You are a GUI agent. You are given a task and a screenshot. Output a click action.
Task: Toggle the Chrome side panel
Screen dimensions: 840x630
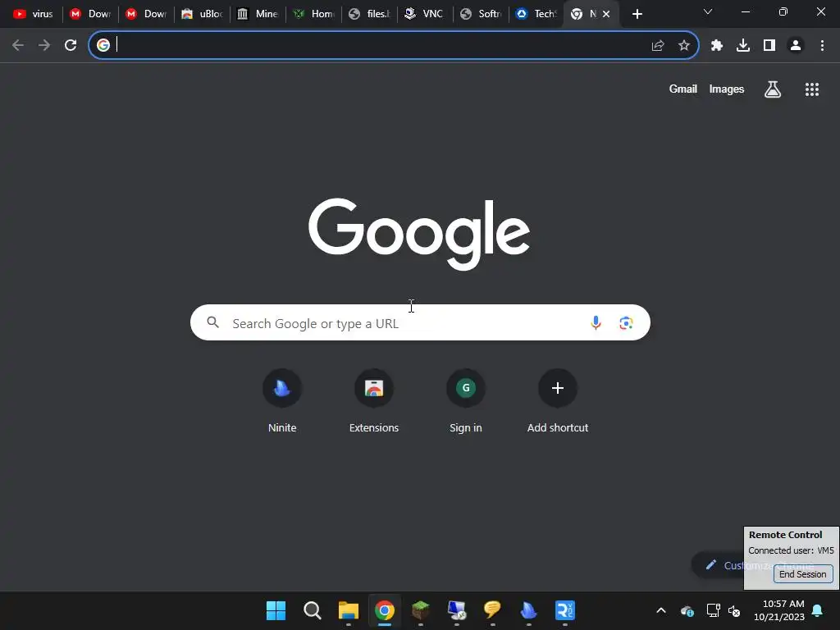pos(769,46)
